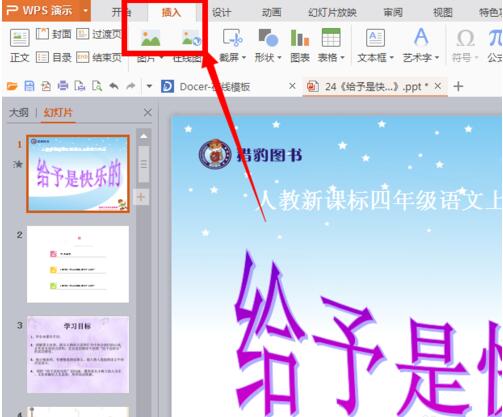Click the export to PDF icon
Viewport: 503px width, 417px height.
pos(46,86)
